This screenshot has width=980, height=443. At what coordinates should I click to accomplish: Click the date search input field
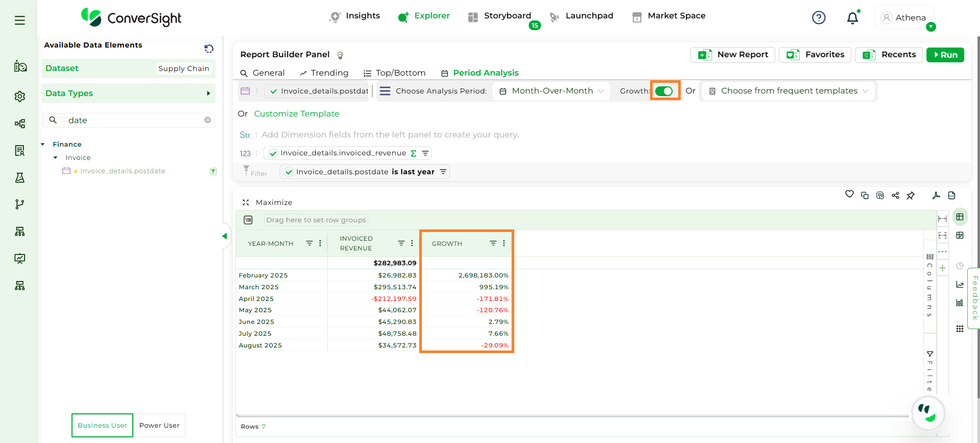(x=133, y=121)
